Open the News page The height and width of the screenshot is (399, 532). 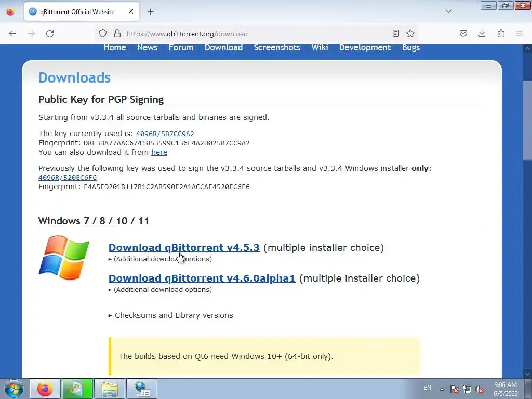point(147,47)
